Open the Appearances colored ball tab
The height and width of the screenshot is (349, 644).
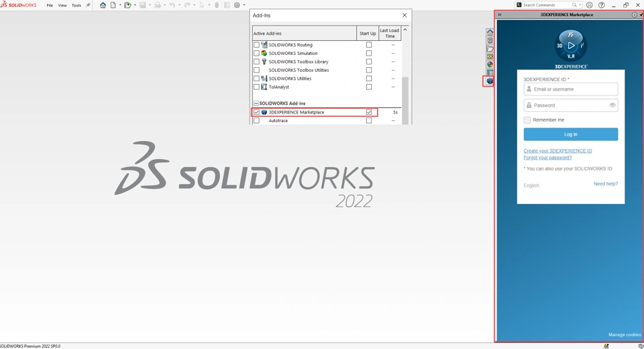[490, 64]
